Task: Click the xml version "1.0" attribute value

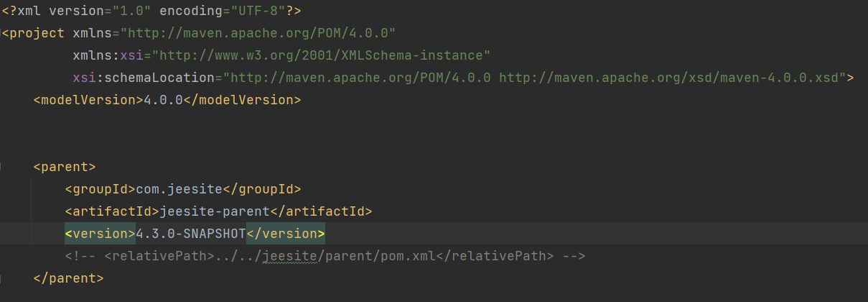Action: [131, 11]
